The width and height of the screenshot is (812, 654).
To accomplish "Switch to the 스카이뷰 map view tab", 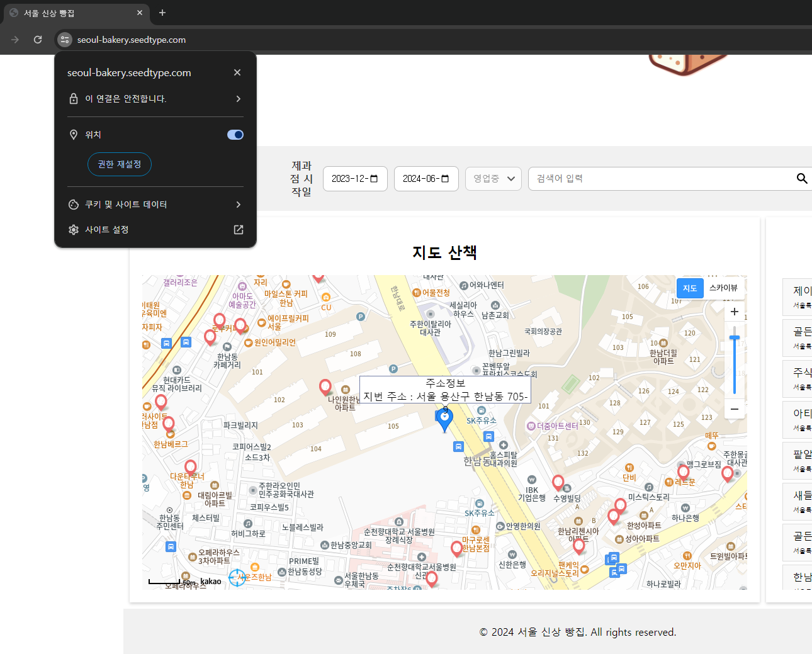I will tap(723, 288).
